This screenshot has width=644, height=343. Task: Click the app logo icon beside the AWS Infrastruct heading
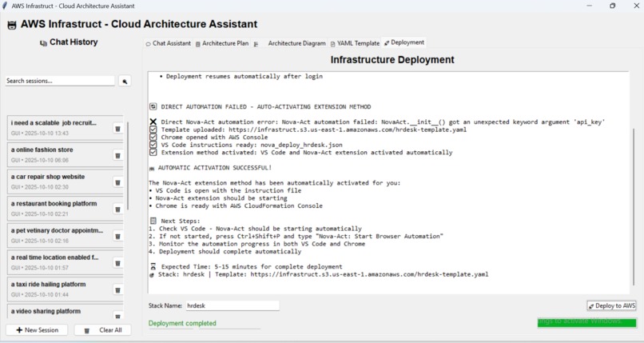pos(12,25)
